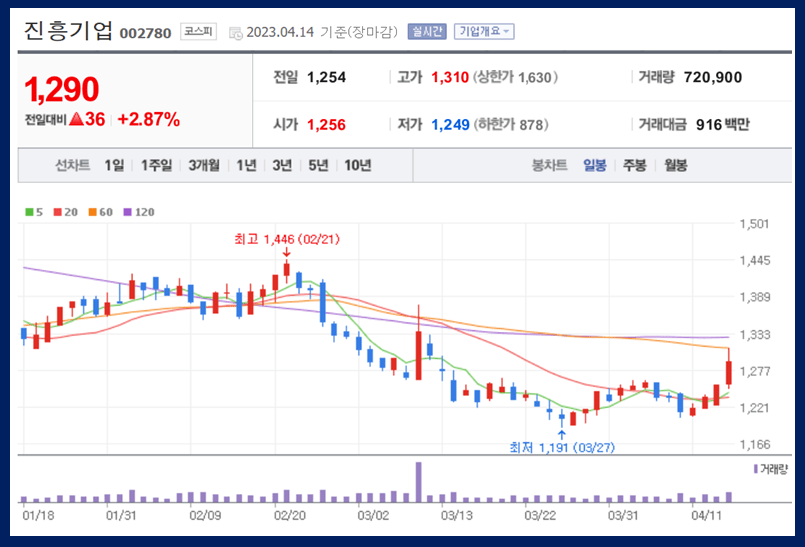The image size is (805, 547).
Task: Click the 선차트 label
Action: coord(72,165)
